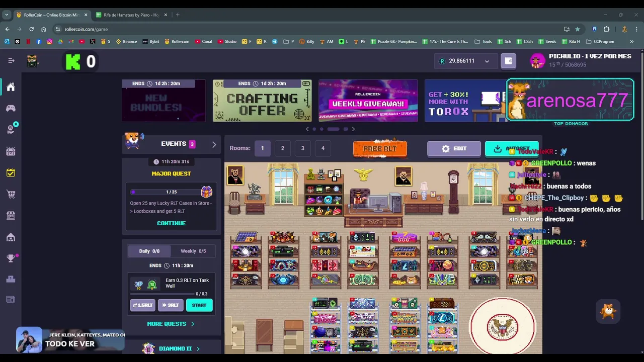Click the EDIT room button

tap(454, 149)
